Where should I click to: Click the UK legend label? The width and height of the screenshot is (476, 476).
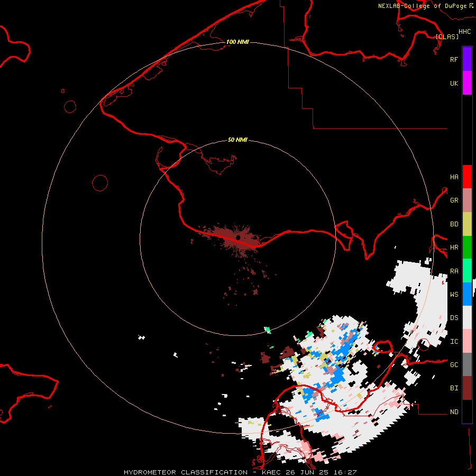point(454,83)
